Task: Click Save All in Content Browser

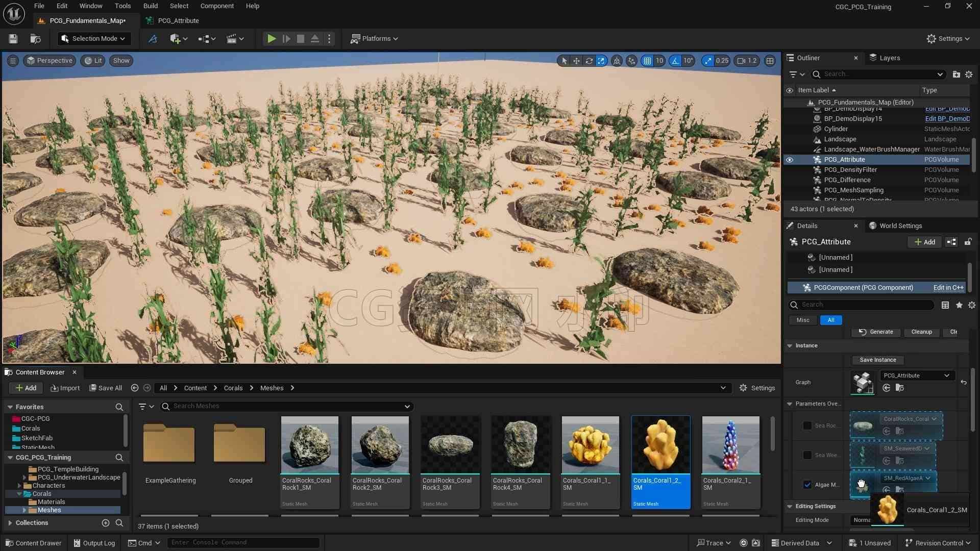Action: (x=106, y=388)
